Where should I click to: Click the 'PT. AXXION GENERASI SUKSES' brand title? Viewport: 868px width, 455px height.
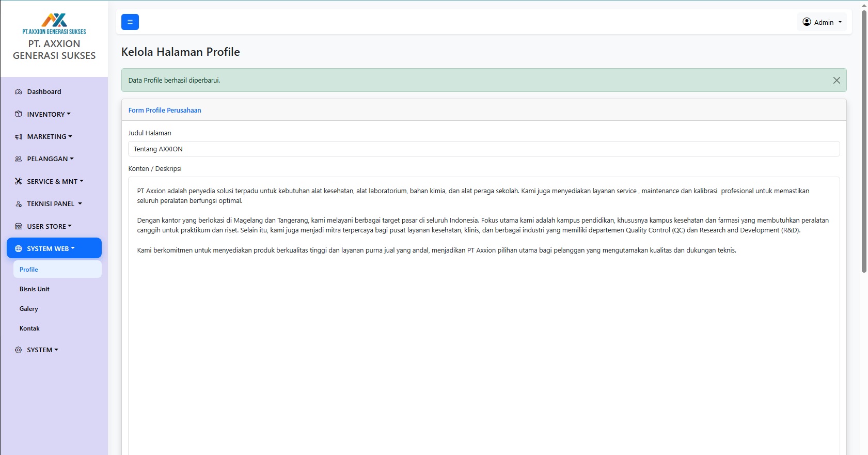coord(54,50)
